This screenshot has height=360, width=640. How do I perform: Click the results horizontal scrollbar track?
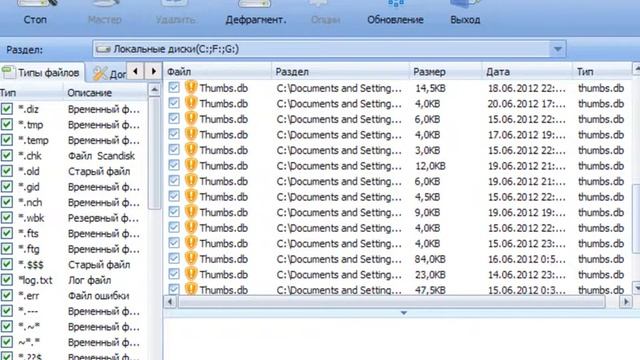point(392,302)
